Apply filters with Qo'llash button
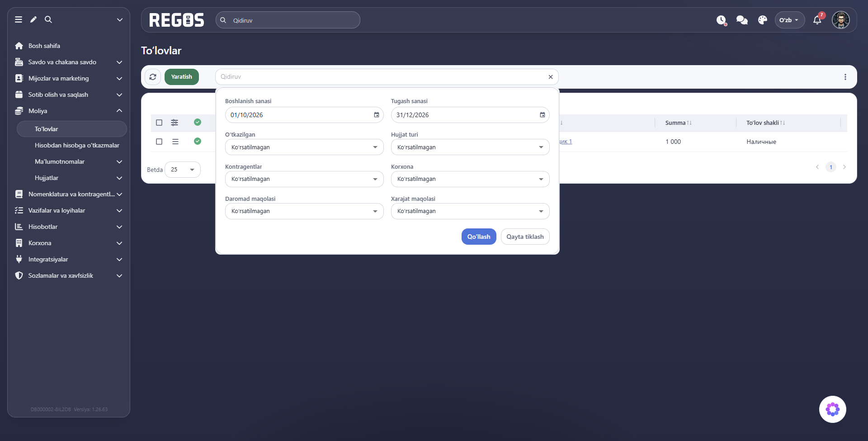The width and height of the screenshot is (868, 441). pos(479,237)
